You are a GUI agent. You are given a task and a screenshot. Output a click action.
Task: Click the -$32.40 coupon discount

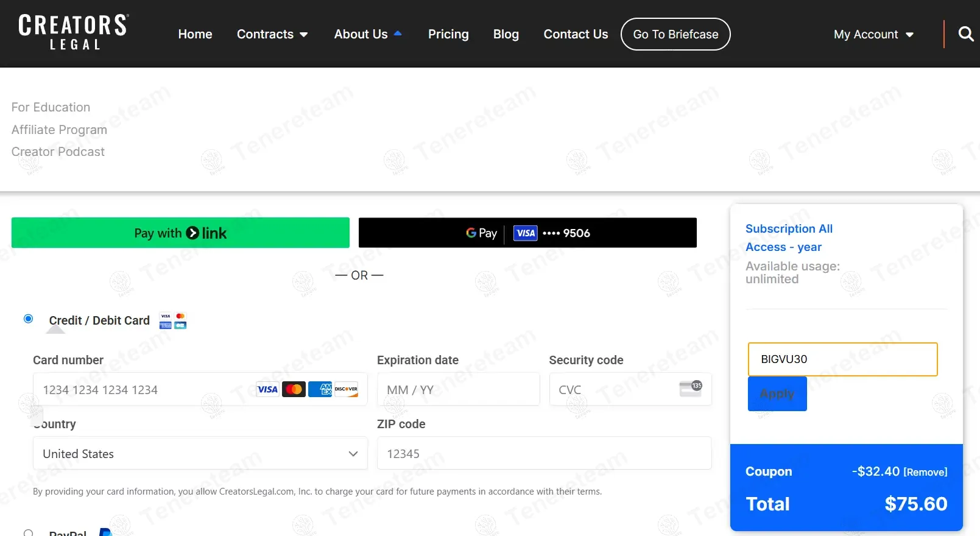(875, 471)
